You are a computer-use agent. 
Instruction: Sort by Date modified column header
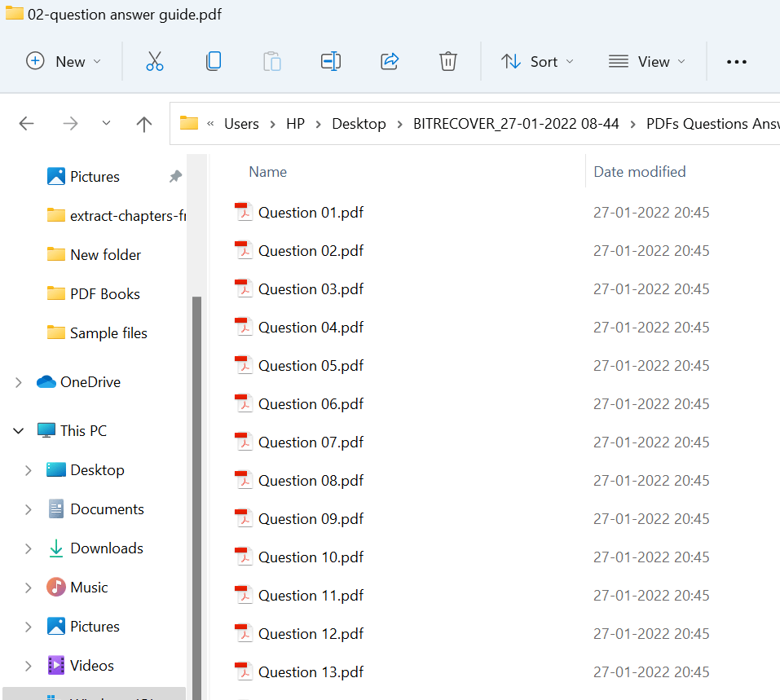coord(639,171)
